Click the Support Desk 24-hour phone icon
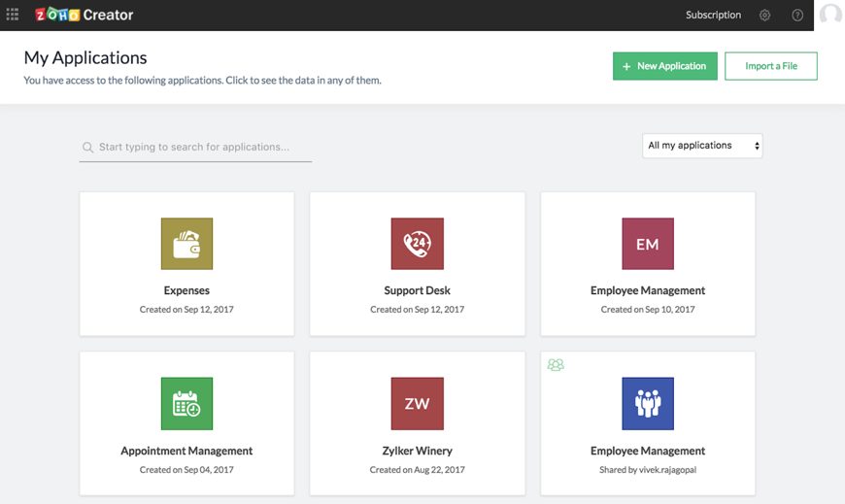 417,244
